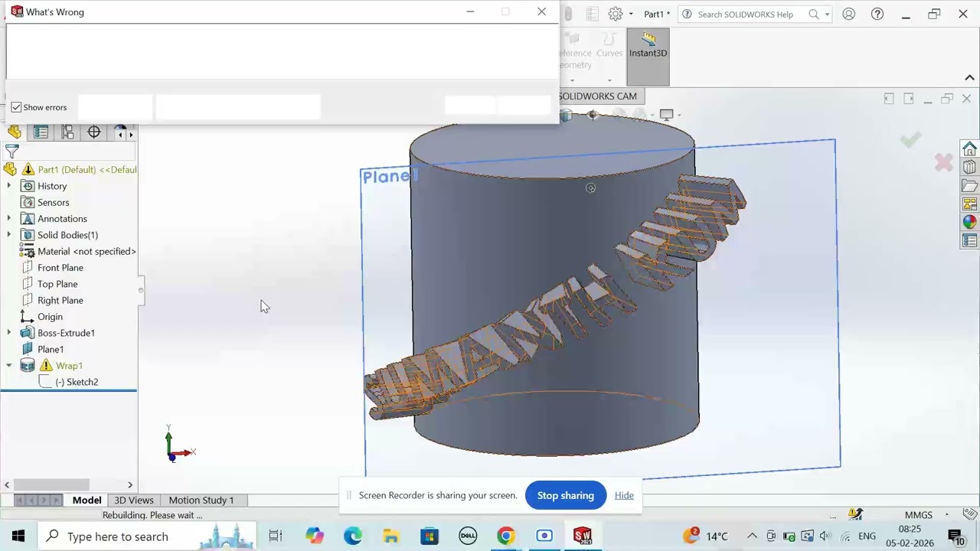Click the display monitor settings icon
The width and height of the screenshot is (980, 551).
(666, 115)
